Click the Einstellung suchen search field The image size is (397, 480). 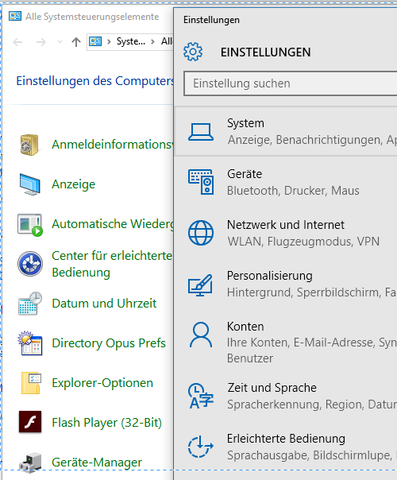290,83
